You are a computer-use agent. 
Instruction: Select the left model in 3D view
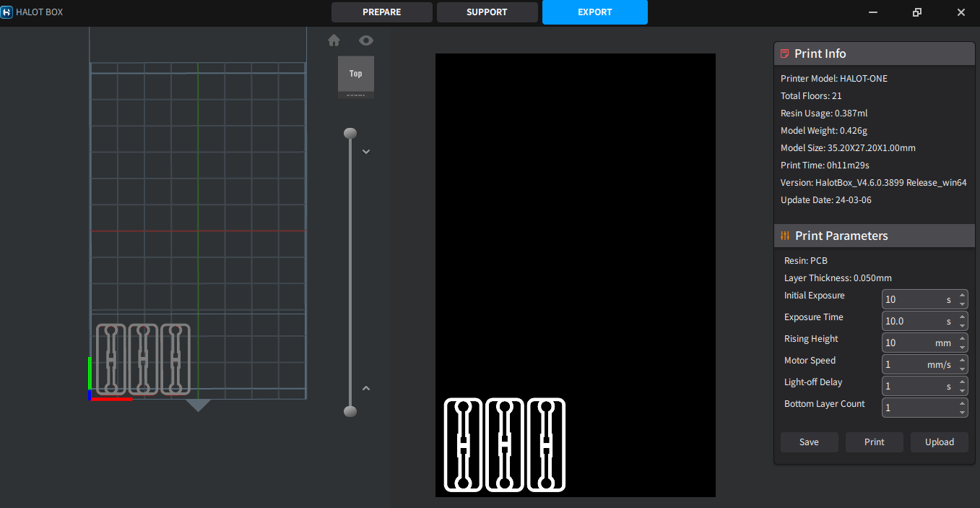coord(111,359)
